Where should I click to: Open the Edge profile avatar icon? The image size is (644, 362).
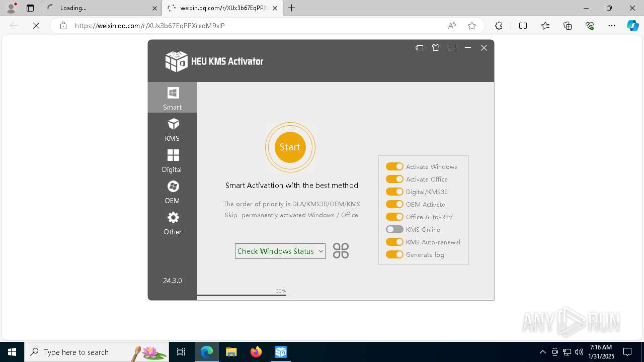[11, 8]
